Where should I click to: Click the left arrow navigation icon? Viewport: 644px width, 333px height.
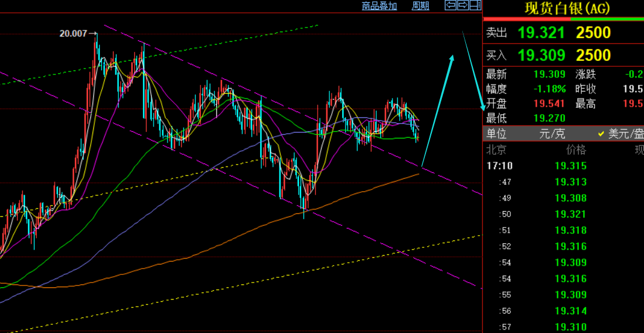[451, 5]
